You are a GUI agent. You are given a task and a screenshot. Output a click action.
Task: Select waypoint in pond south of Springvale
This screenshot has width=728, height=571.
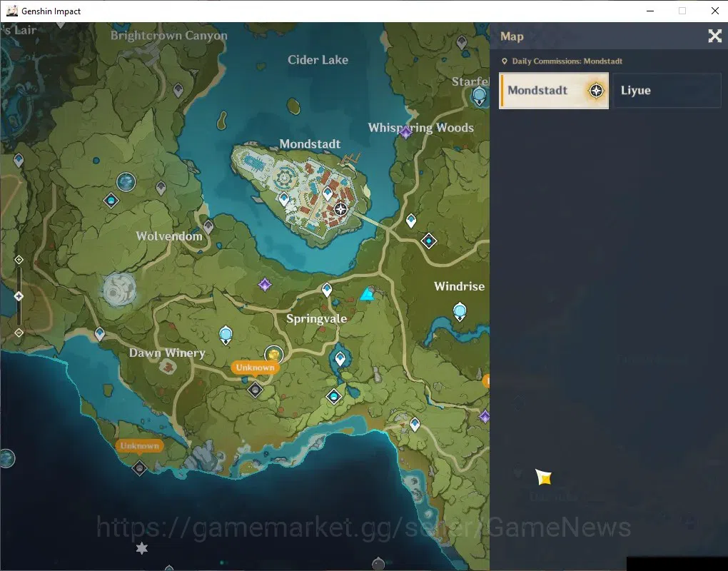click(x=340, y=359)
